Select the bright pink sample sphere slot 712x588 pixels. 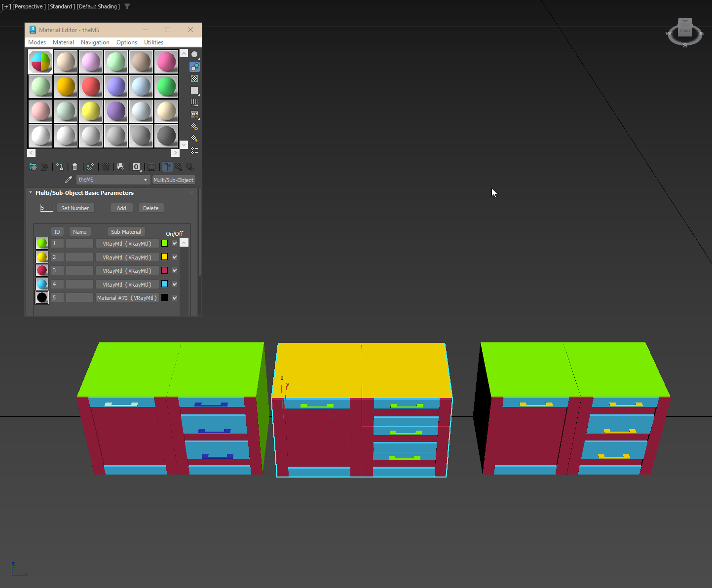tap(166, 62)
